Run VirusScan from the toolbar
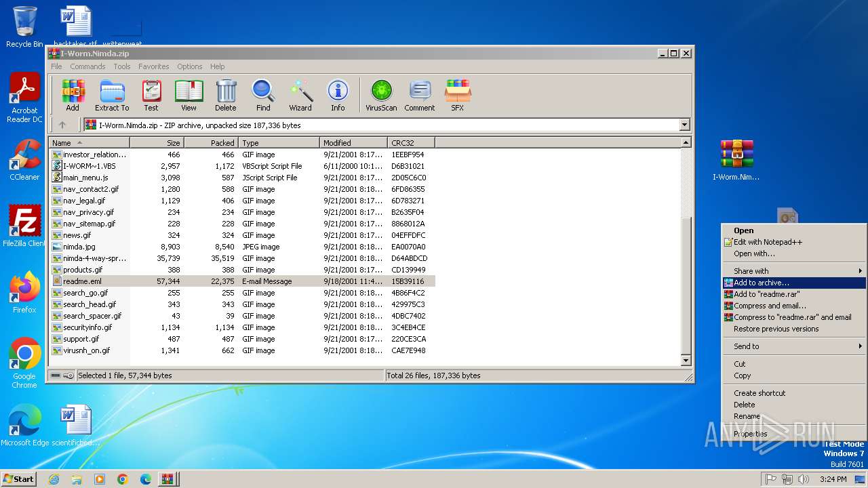This screenshot has height=488, width=868. pos(381,95)
